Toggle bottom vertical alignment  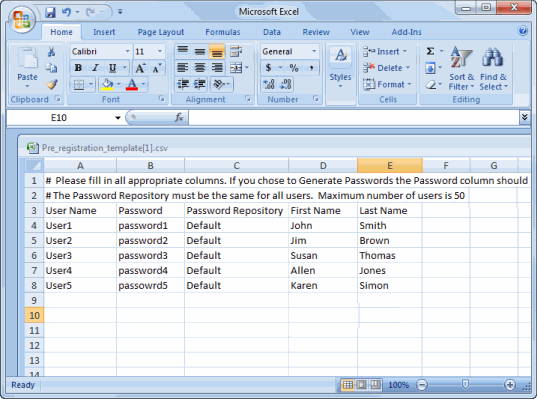point(217,51)
